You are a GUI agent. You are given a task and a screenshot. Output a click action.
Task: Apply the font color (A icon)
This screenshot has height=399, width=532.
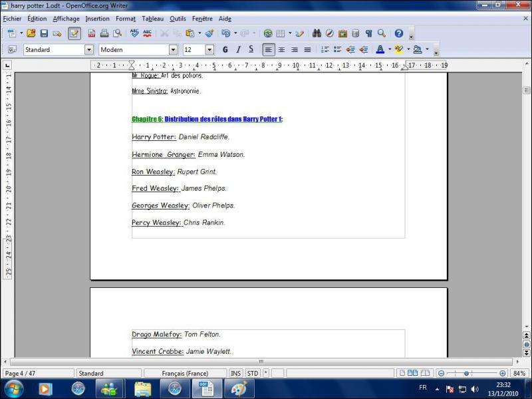click(x=380, y=49)
